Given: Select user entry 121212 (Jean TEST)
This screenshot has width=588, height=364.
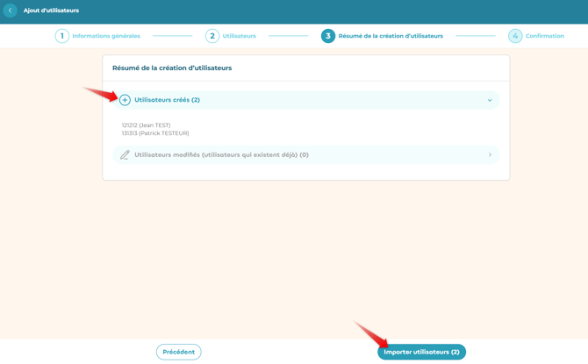Looking at the screenshot, I should click(147, 125).
